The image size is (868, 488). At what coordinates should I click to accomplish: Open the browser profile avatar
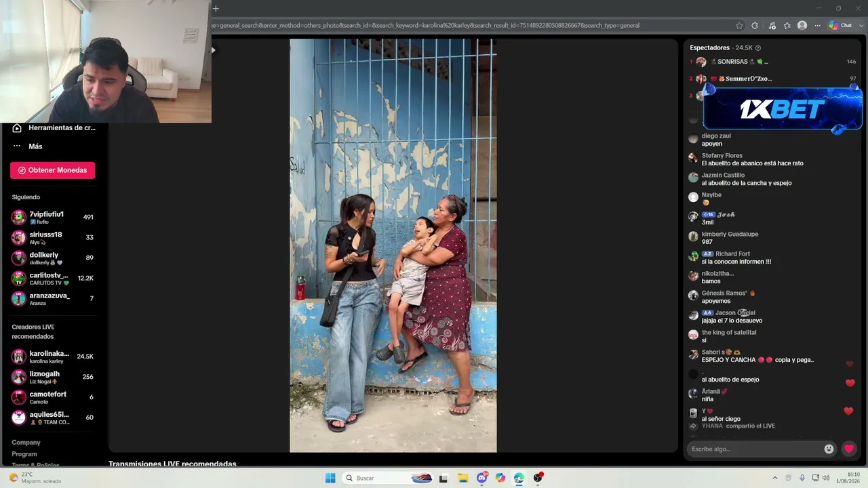pyautogui.click(x=802, y=26)
